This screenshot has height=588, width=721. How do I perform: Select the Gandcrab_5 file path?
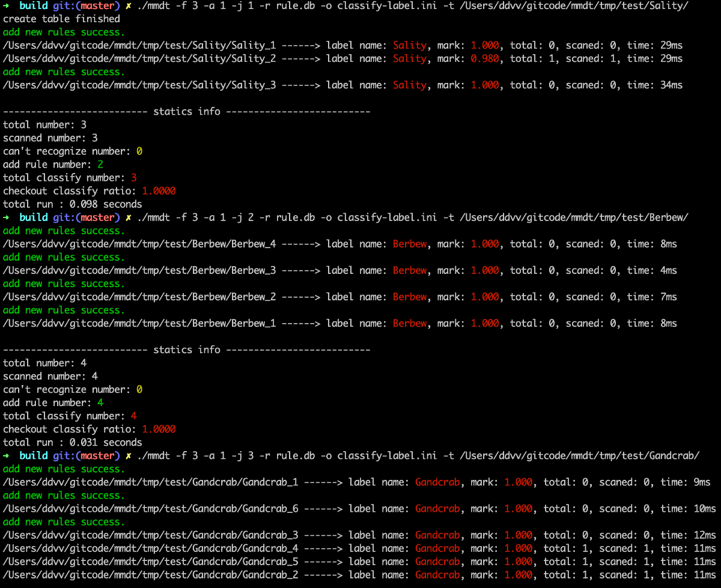[x=151, y=561]
